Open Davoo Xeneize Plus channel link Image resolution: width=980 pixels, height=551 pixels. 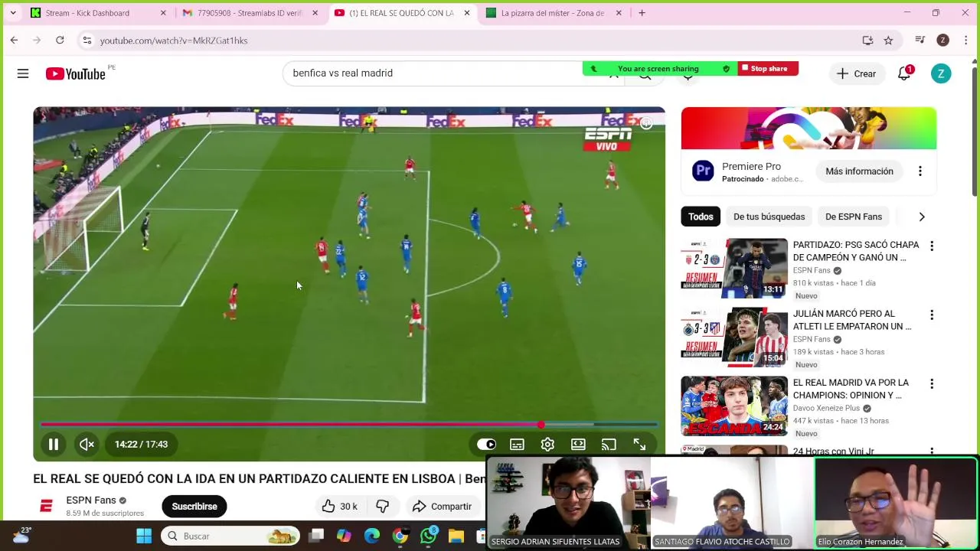pos(825,408)
